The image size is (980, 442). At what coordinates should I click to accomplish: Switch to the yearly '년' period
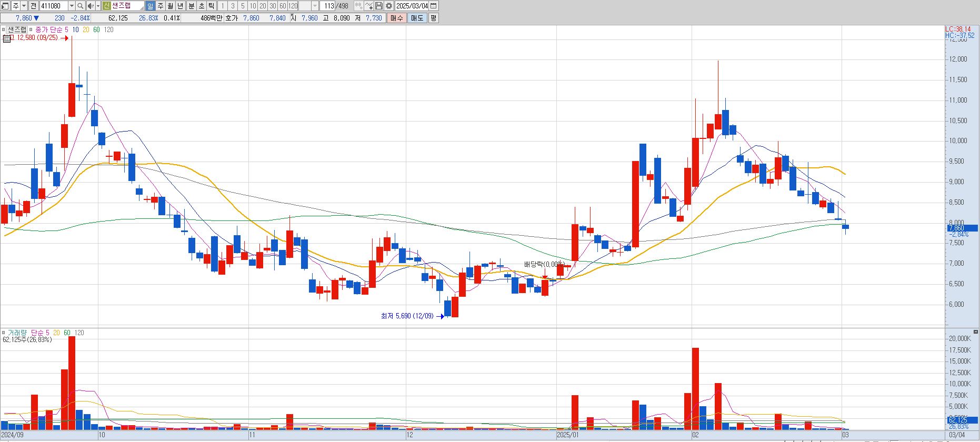coord(180,6)
